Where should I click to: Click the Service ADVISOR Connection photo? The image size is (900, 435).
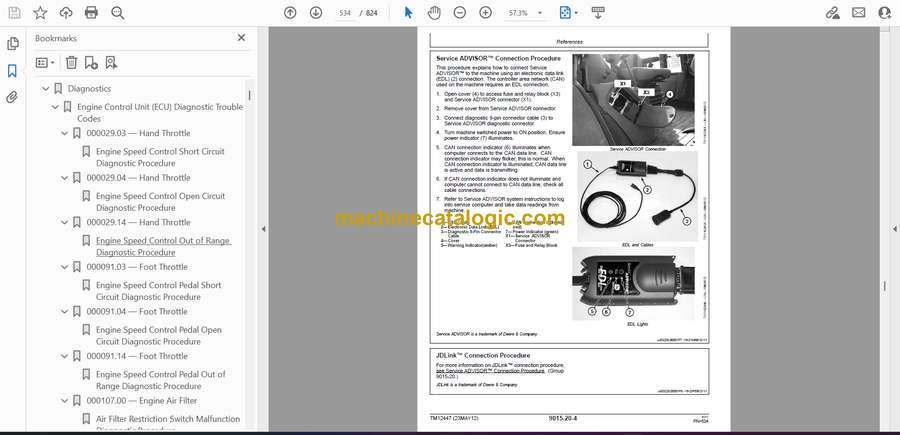[x=633, y=100]
